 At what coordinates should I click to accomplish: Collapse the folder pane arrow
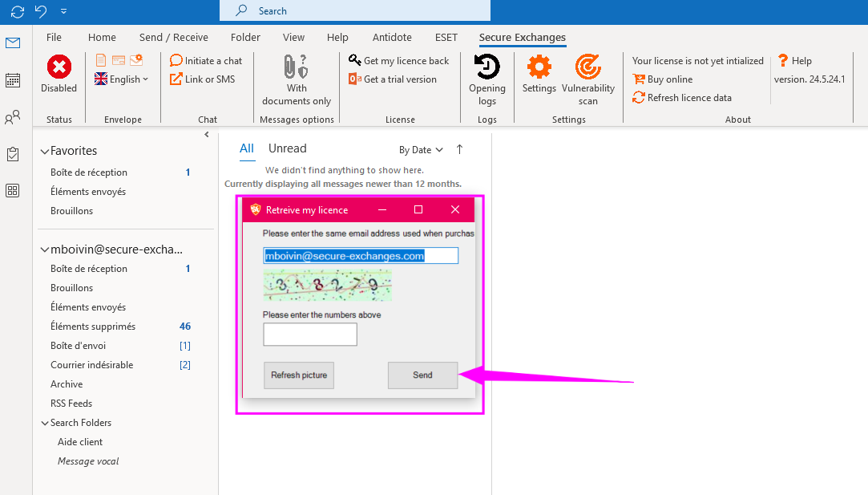pyautogui.click(x=207, y=134)
